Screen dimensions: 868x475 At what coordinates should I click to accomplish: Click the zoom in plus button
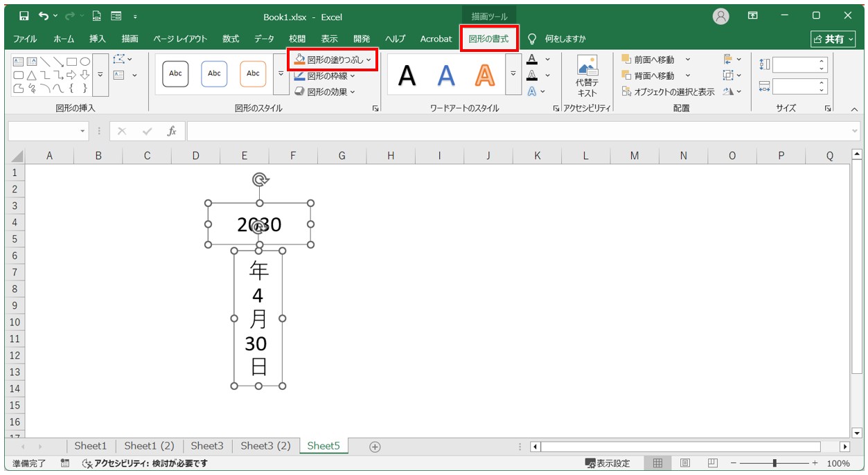pyautogui.click(x=815, y=463)
